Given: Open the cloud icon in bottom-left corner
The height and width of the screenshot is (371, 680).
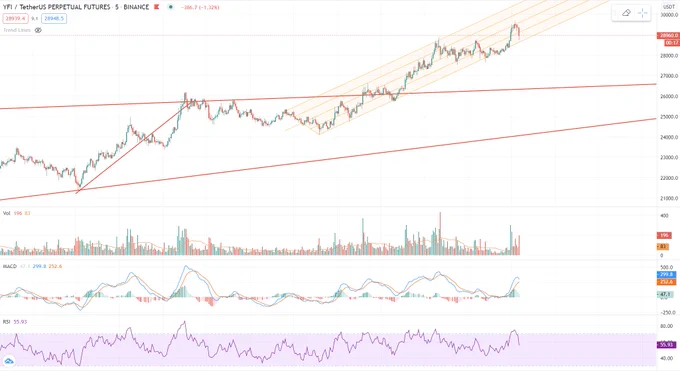Looking at the screenshot, I should [9, 361].
